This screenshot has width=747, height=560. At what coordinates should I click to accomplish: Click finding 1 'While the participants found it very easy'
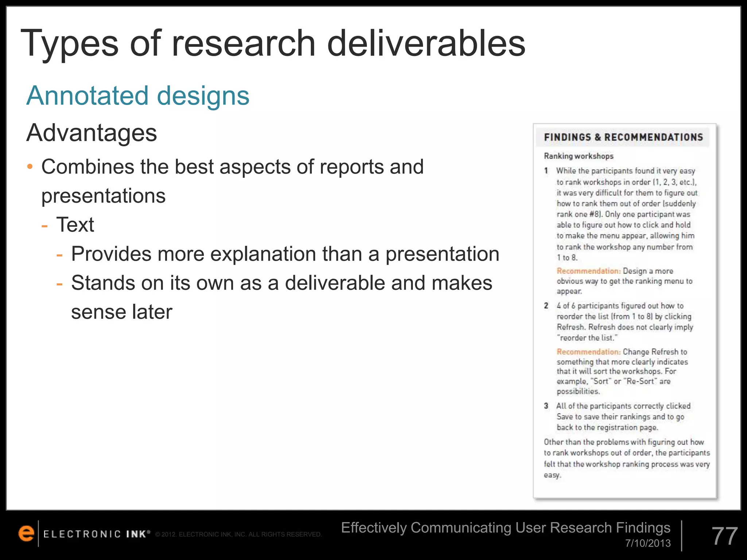pyautogui.click(x=621, y=214)
